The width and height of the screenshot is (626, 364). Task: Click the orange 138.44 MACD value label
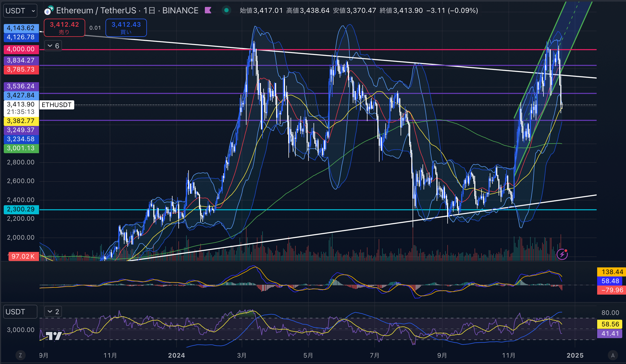611,272
